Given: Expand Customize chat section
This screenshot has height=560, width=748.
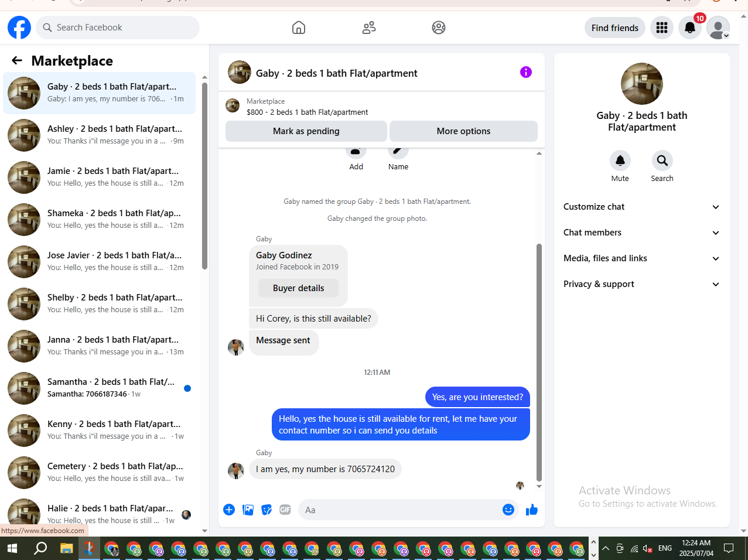Looking at the screenshot, I should (642, 207).
